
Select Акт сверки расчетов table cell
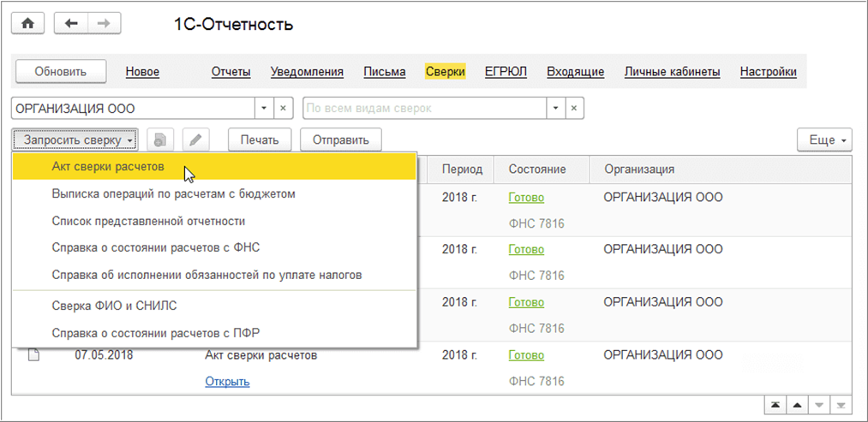click(260, 355)
